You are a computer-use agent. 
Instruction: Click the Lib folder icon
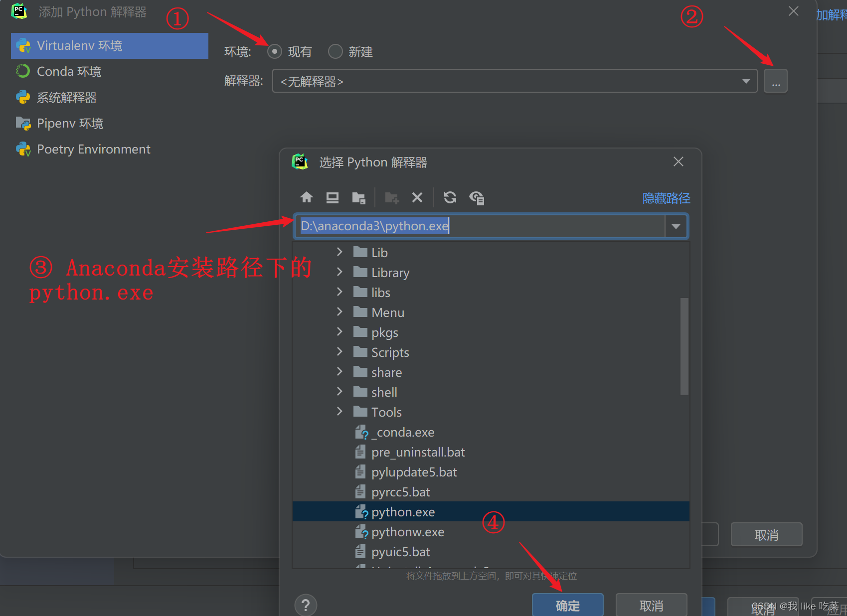[x=360, y=252]
